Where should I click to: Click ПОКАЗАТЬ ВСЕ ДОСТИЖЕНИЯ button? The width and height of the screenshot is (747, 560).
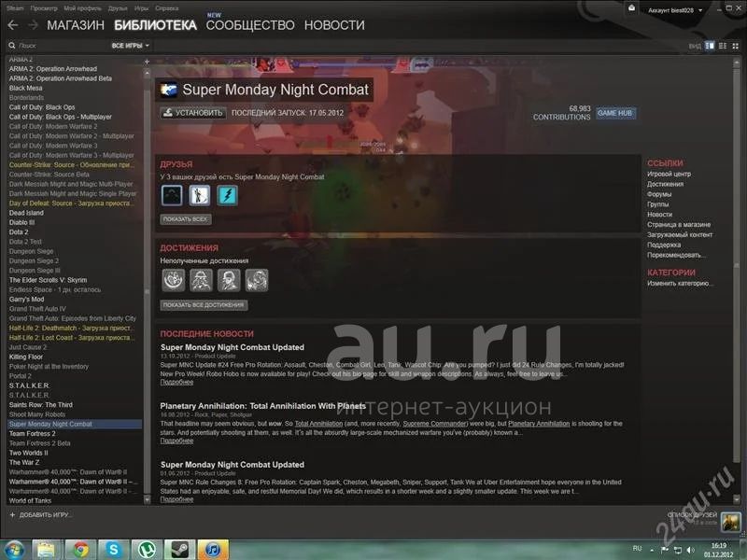(204, 305)
